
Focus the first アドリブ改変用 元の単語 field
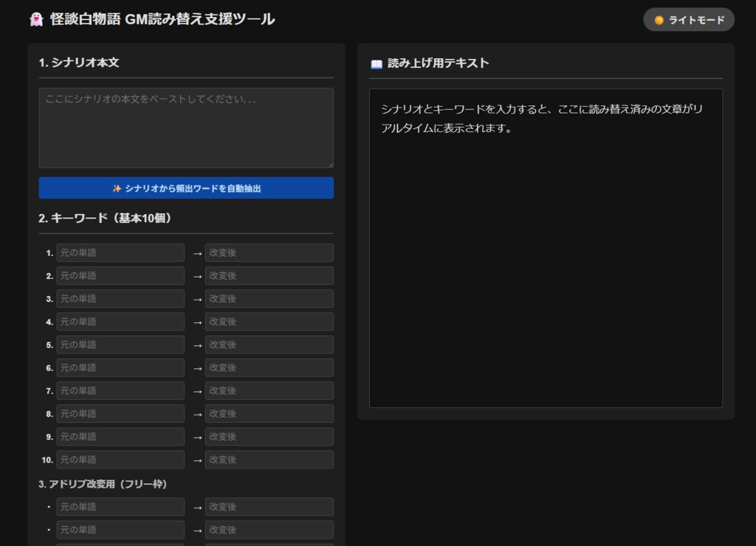tap(122, 507)
